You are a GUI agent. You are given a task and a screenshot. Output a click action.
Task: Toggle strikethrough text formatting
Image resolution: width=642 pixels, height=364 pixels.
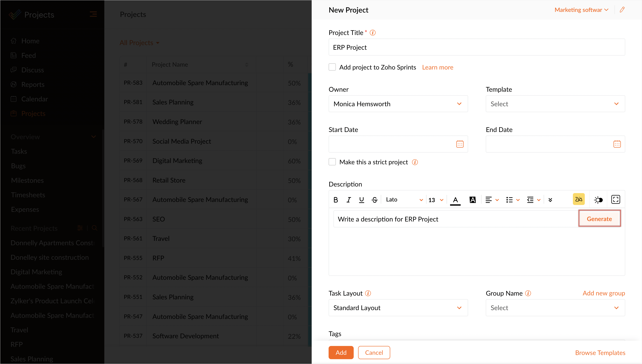374,200
